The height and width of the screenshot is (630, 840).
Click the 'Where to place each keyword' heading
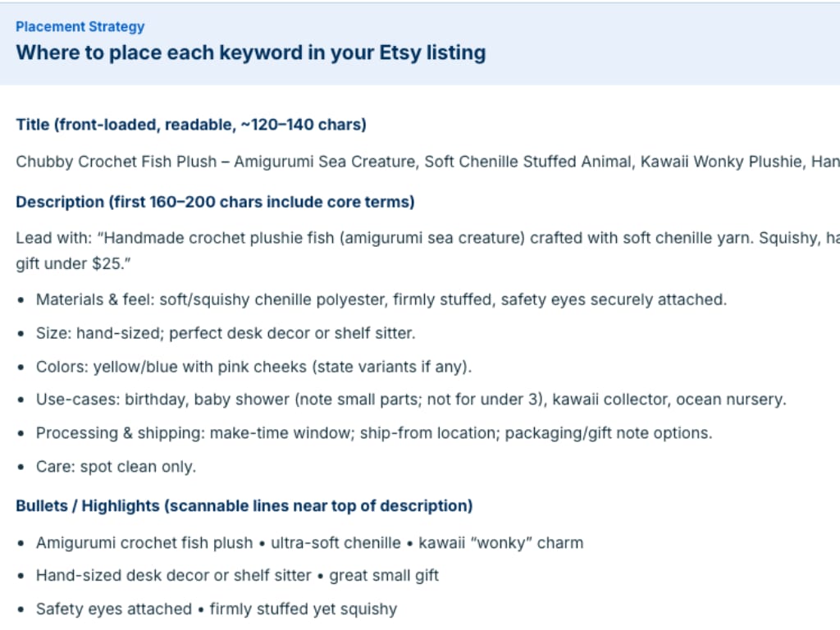click(x=250, y=53)
